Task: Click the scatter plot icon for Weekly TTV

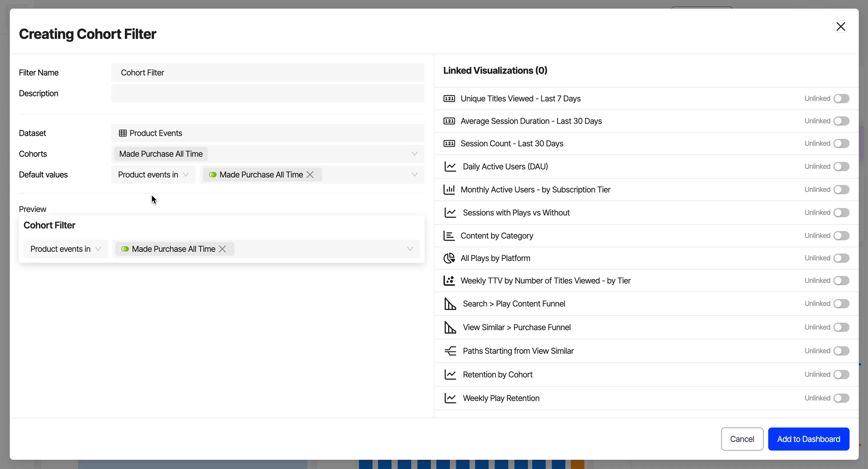Action: pyautogui.click(x=449, y=281)
